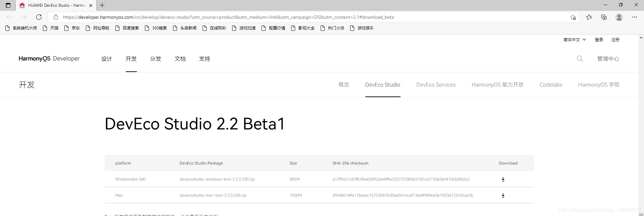Click the browser address bar URL

pos(228,17)
